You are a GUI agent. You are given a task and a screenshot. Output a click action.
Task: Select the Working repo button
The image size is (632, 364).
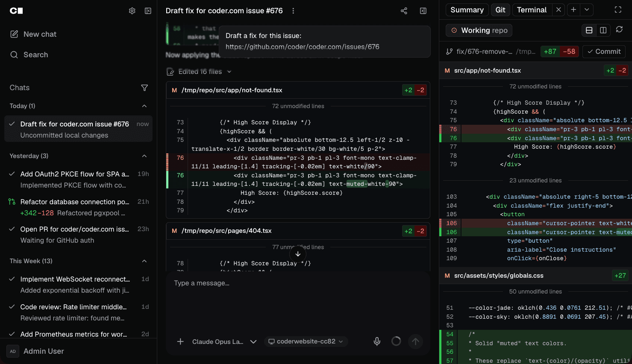[479, 30]
